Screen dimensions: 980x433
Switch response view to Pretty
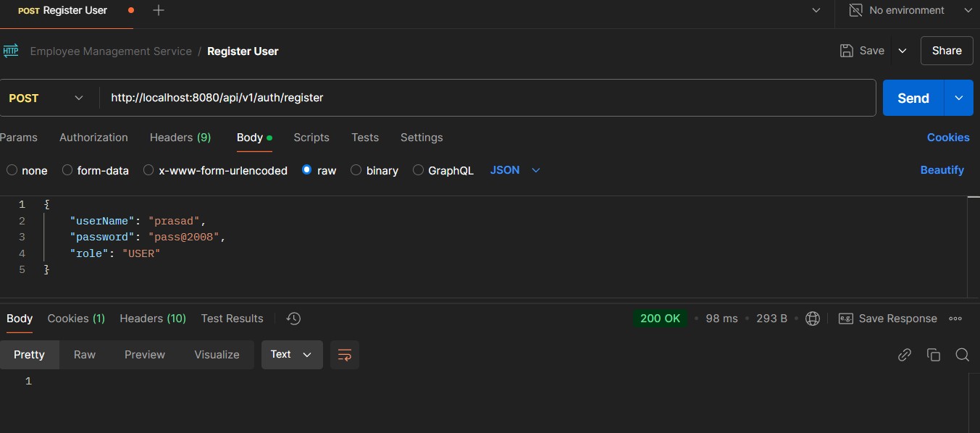tap(29, 355)
